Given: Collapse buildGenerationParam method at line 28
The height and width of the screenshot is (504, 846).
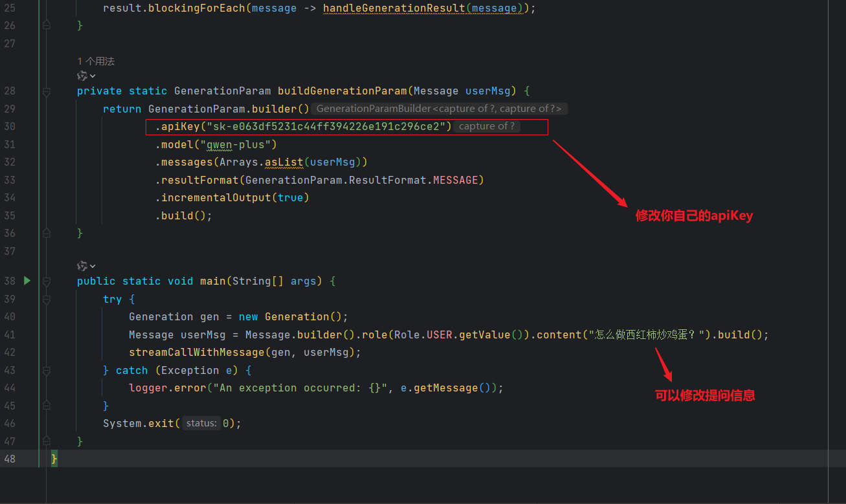Looking at the screenshot, I should (x=47, y=91).
